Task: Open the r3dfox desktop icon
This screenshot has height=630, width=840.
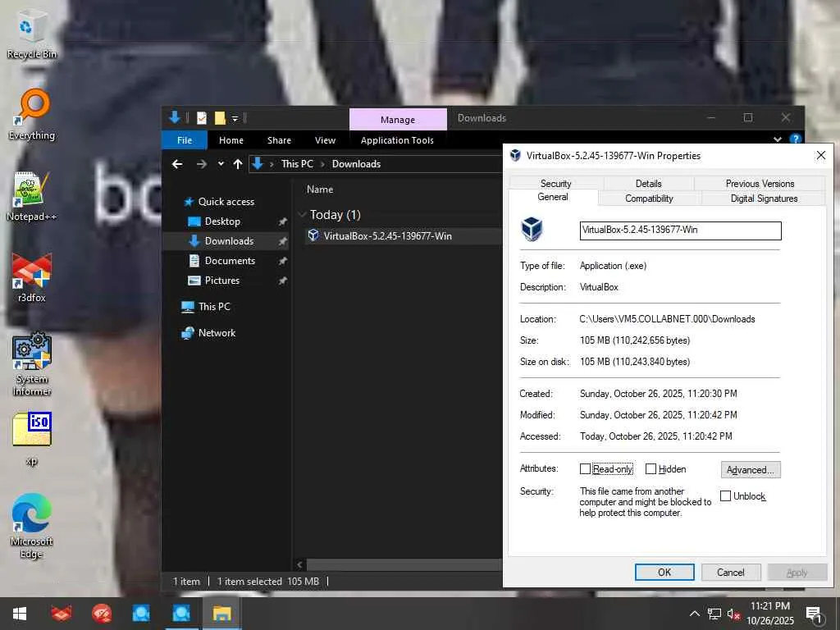Action: coord(32,277)
